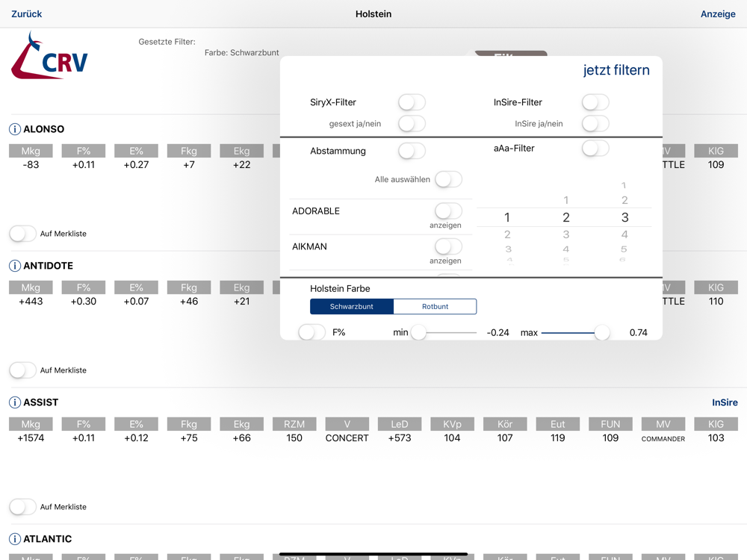Enable the F% range filter switch
The width and height of the screenshot is (747, 560).
[x=312, y=332]
